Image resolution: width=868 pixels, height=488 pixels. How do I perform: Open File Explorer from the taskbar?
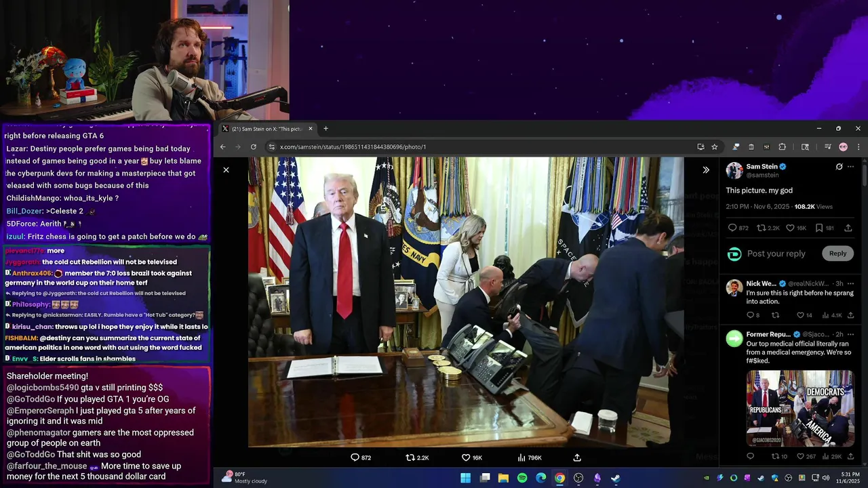pyautogui.click(x=503, y=478)
